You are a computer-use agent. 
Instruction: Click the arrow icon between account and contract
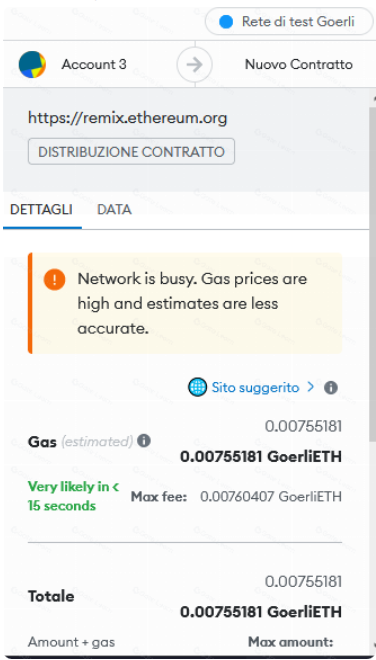pos(195,64)
